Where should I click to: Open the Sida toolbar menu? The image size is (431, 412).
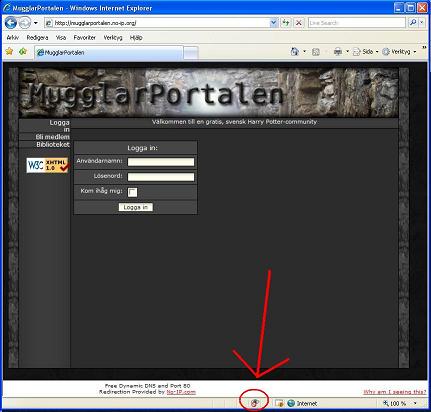click(366, 52)
